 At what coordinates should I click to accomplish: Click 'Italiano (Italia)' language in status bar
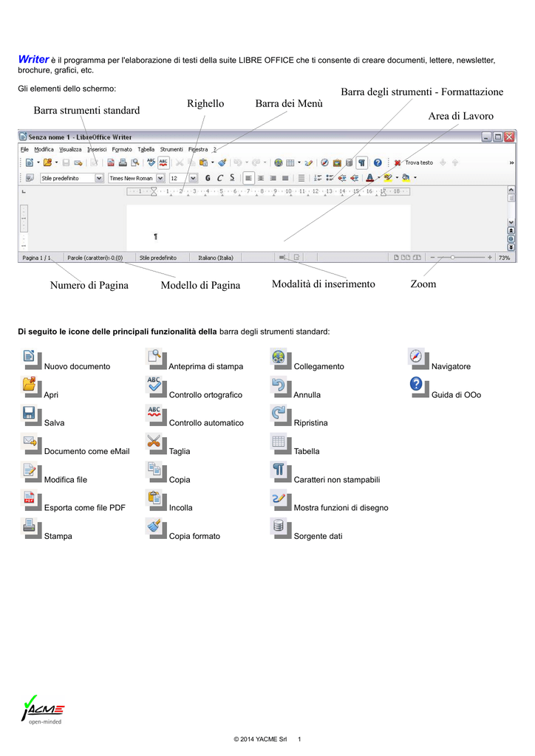216,258
